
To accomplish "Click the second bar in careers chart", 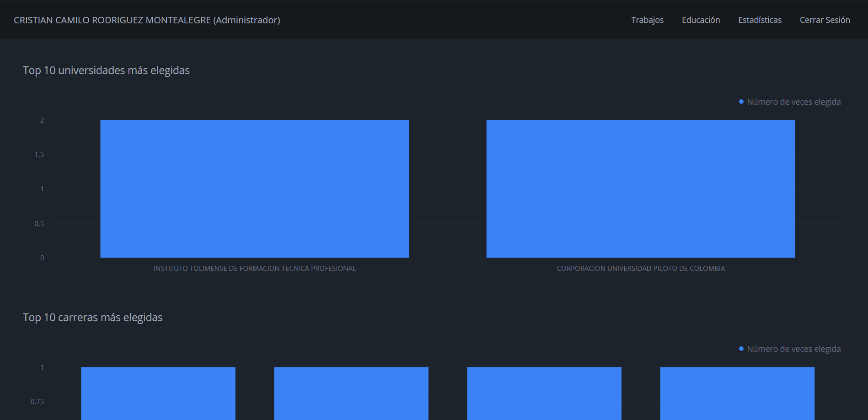I will coord(351,393).
